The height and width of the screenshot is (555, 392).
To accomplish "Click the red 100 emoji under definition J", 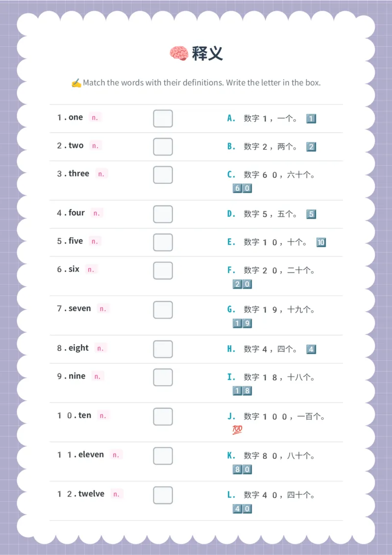I will (x=237, y=430).
